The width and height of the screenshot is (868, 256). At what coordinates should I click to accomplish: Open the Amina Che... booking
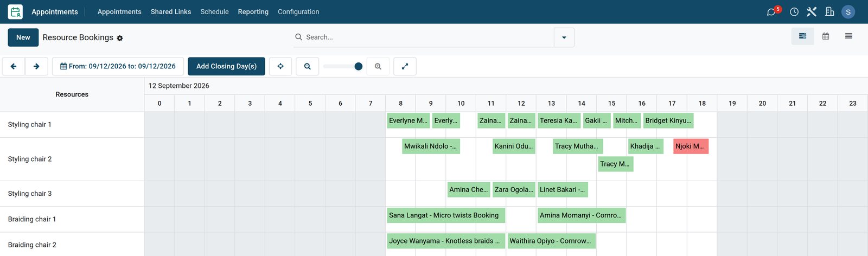[x=469, y=190]
